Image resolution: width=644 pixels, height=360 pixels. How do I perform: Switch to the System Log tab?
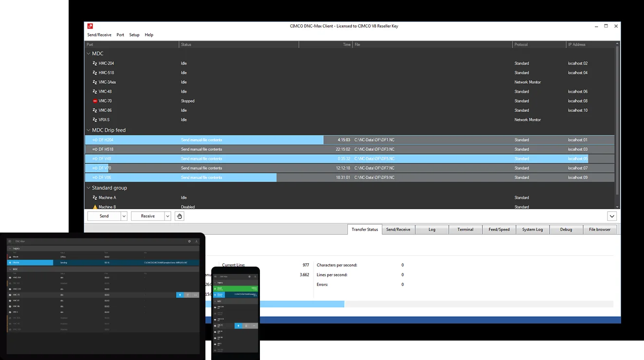pyautogui.click(x=533, y=230)
